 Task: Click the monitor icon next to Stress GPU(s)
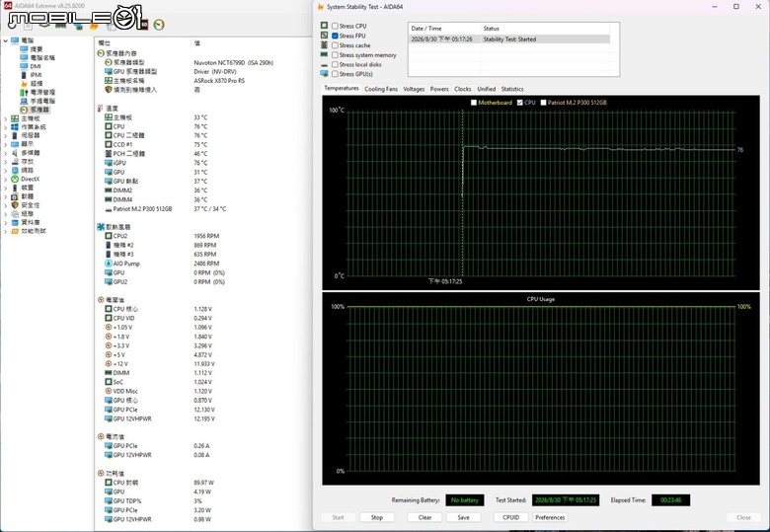coord(324,74)
